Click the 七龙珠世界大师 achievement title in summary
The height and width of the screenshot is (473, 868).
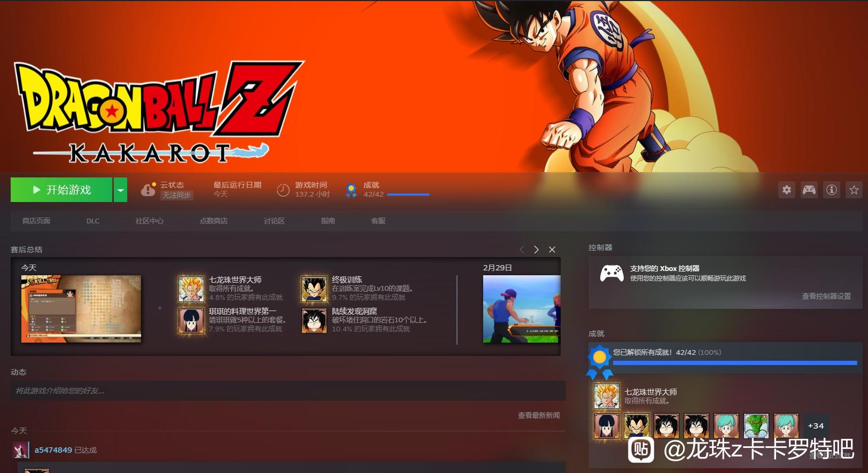235,280
